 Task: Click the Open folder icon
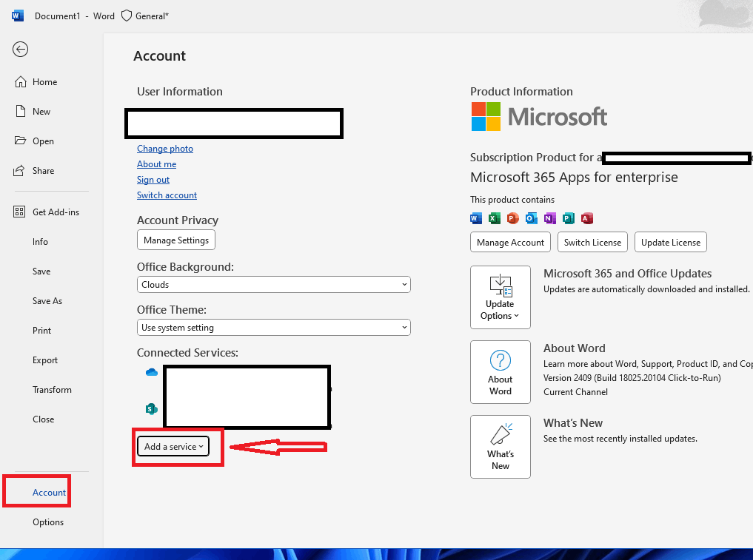coord(20,141)
